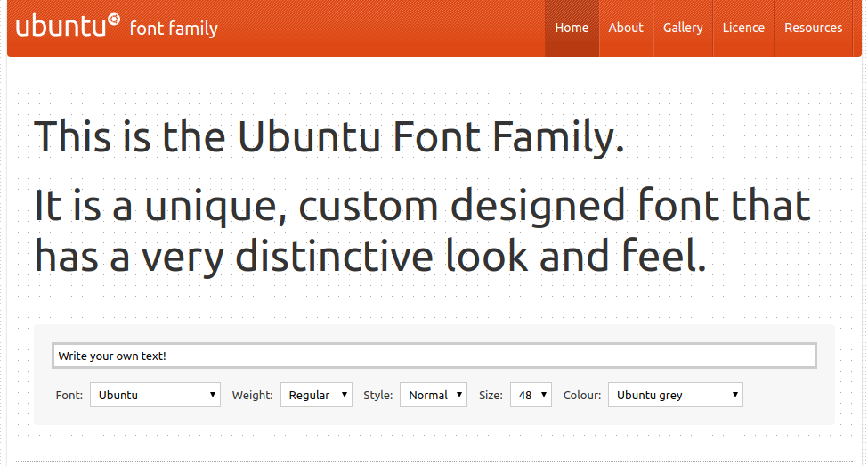Click the 'Size:' label
The width and height of the screenshot is (868, 466).
click(491, 395)
